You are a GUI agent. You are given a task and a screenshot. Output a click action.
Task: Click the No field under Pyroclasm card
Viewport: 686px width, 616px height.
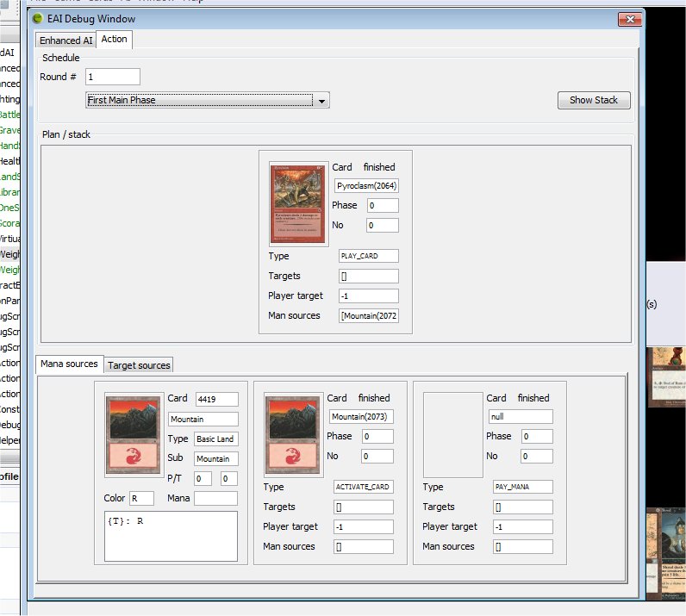click(383, 226)
